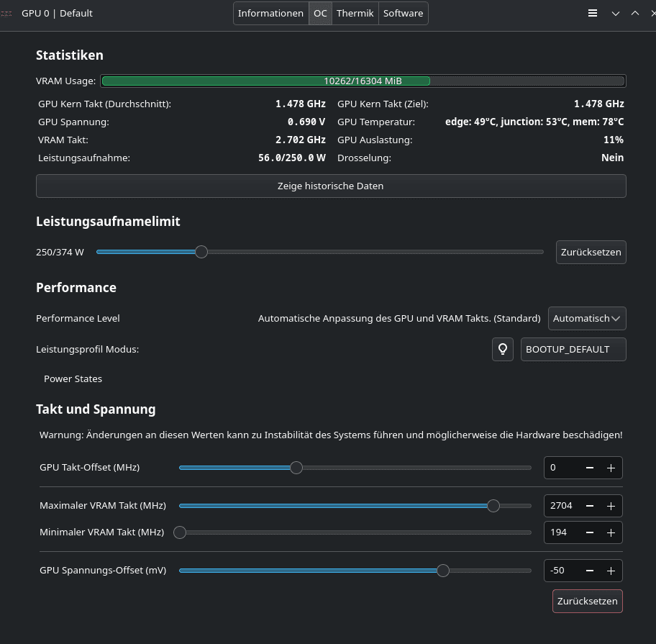Click the app icon in the title bar

pos(6,13)
